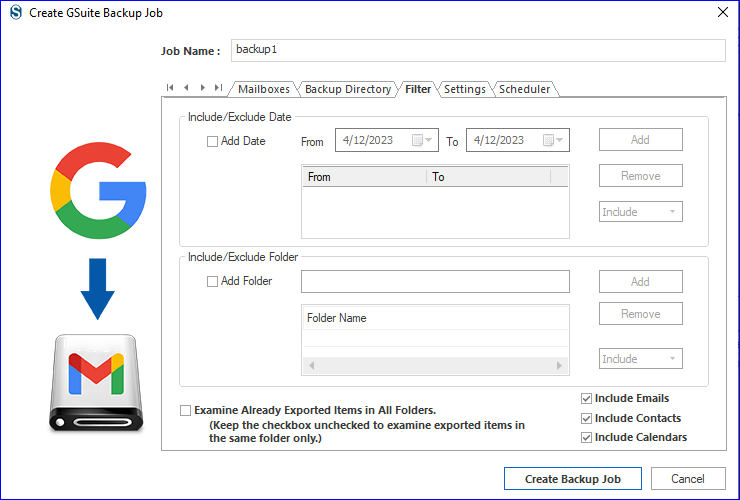Jump to last tab navigation arrow
Image resolution: width=740 pixels, height=500 pixels.
[x=218, y=87]
